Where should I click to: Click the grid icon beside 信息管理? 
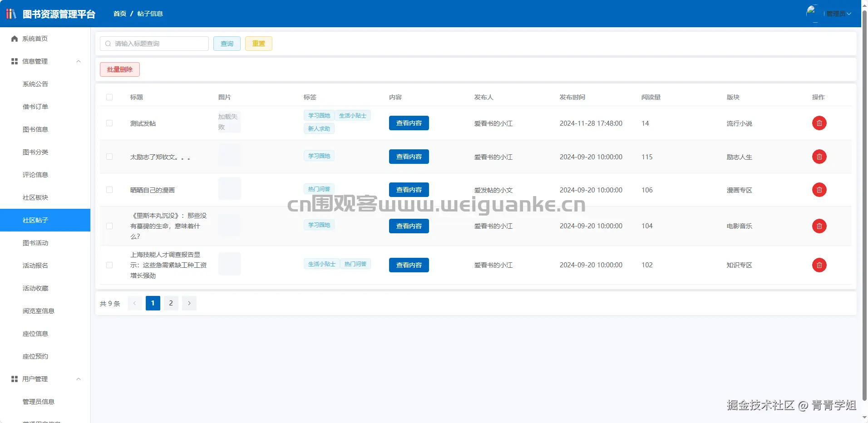click(x=15, y=61)
